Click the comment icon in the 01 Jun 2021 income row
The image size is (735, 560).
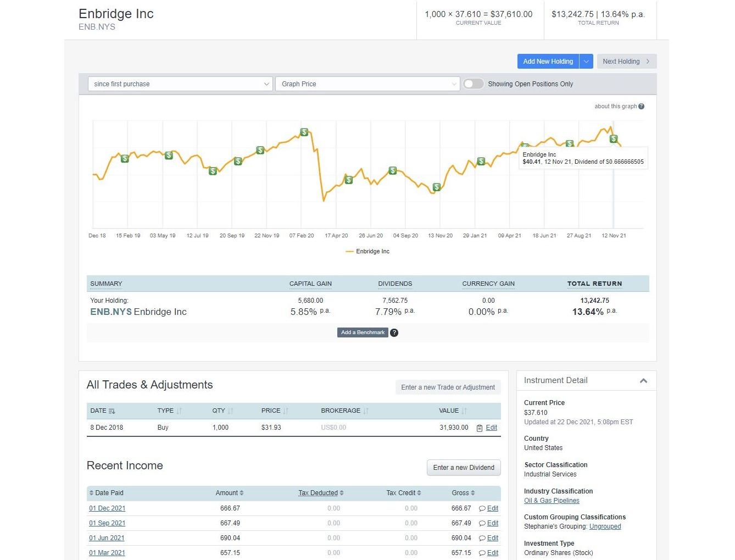pos(482,539)
